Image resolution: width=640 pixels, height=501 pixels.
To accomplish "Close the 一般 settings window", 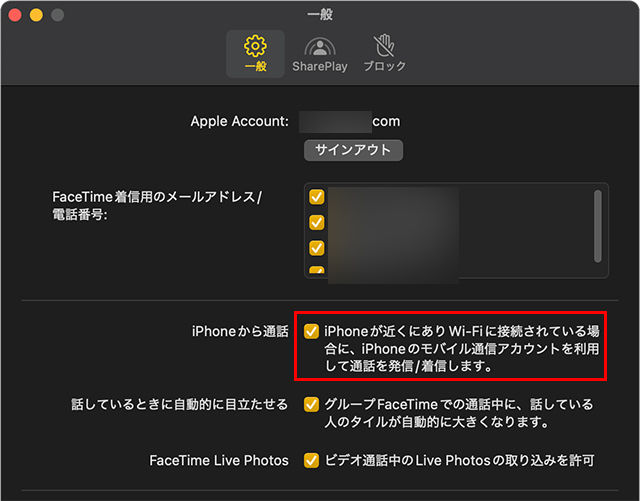I will click(15, 15).
